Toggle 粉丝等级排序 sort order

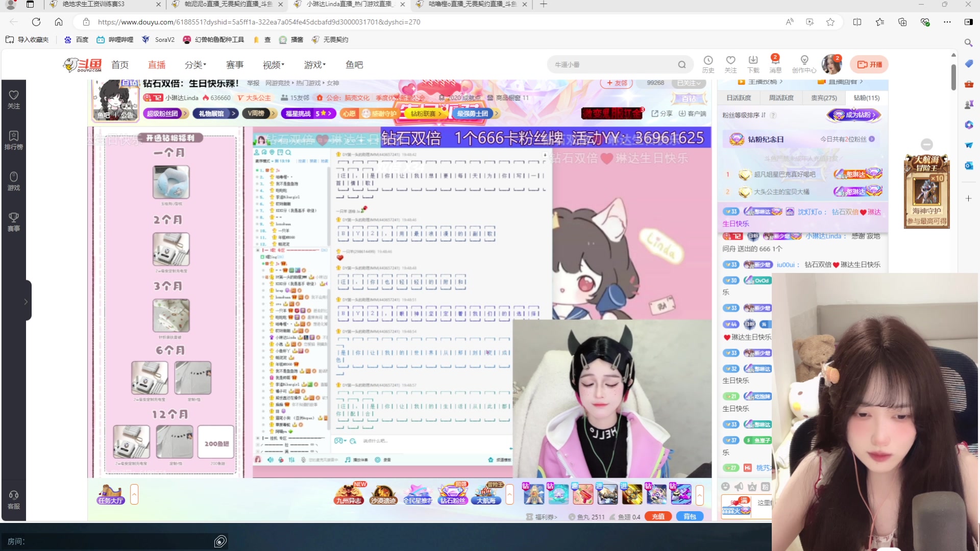(744, 115)
